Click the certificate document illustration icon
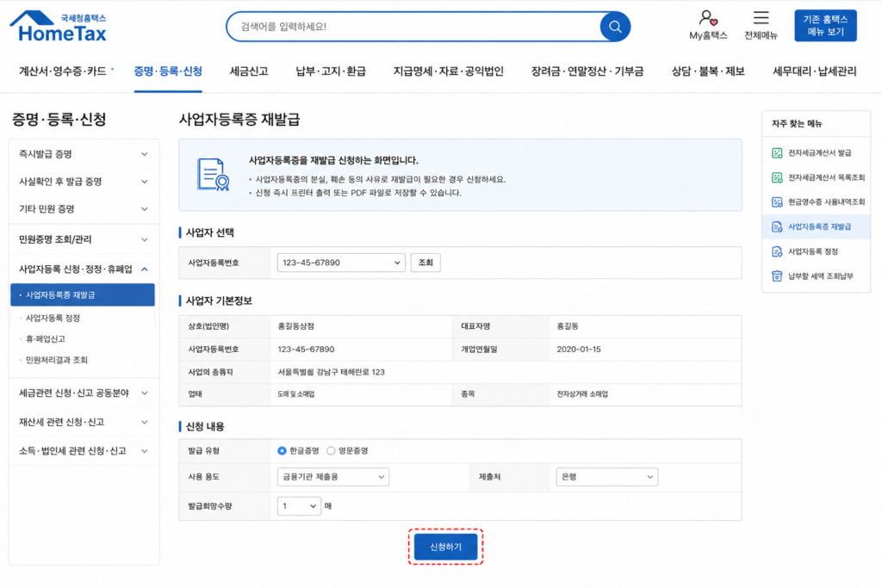This screenshot has width=882, height=588. [x=214, y=174]
